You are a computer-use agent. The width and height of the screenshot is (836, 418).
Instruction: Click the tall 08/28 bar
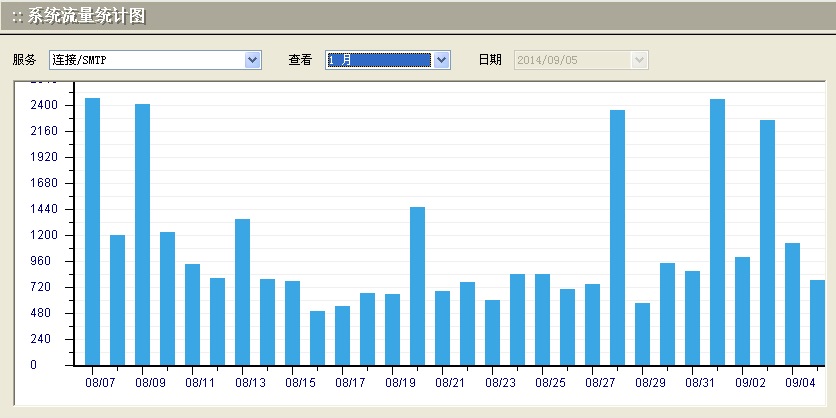coord(617,238)
